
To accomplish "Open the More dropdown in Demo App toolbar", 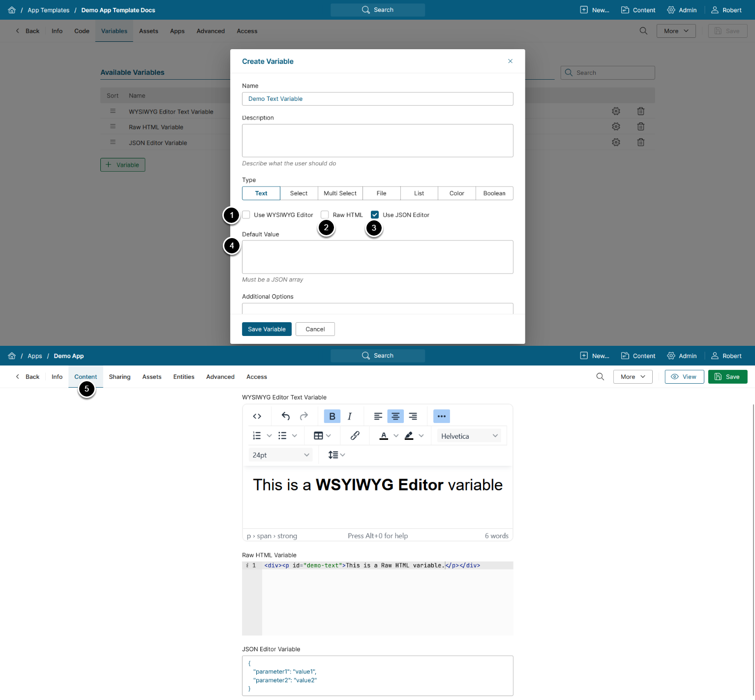I will (633, 377).
